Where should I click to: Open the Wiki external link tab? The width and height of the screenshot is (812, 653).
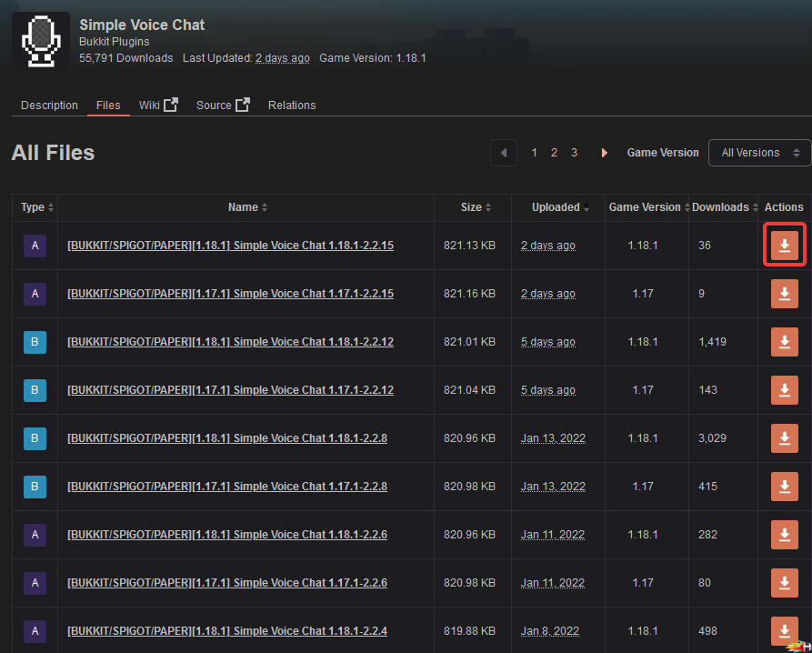158,105
